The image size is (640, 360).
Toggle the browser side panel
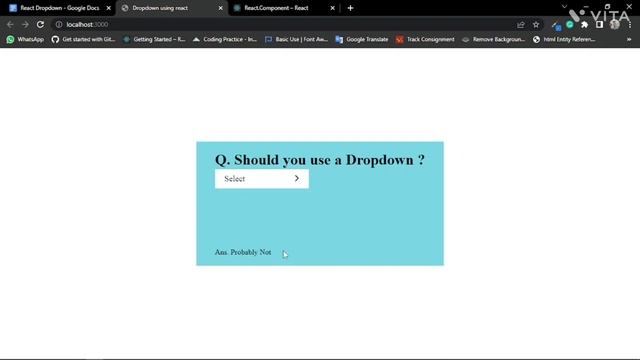pos(599,25)
